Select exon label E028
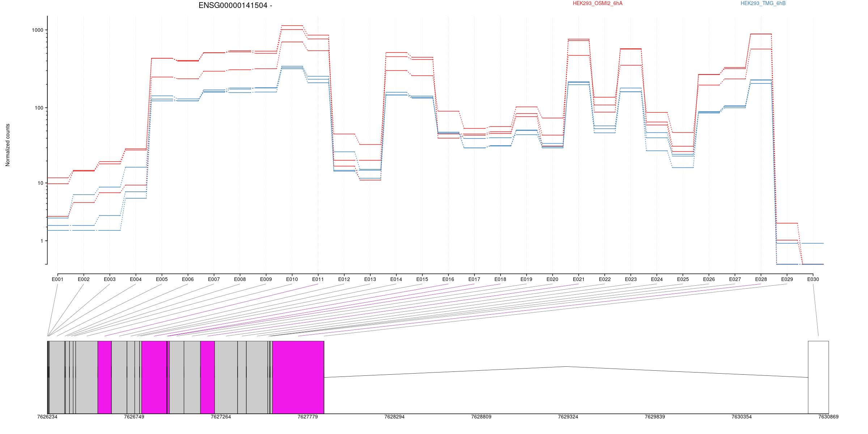Image resolution: width=868 pixels, height=434 pixels. point(761,279)
